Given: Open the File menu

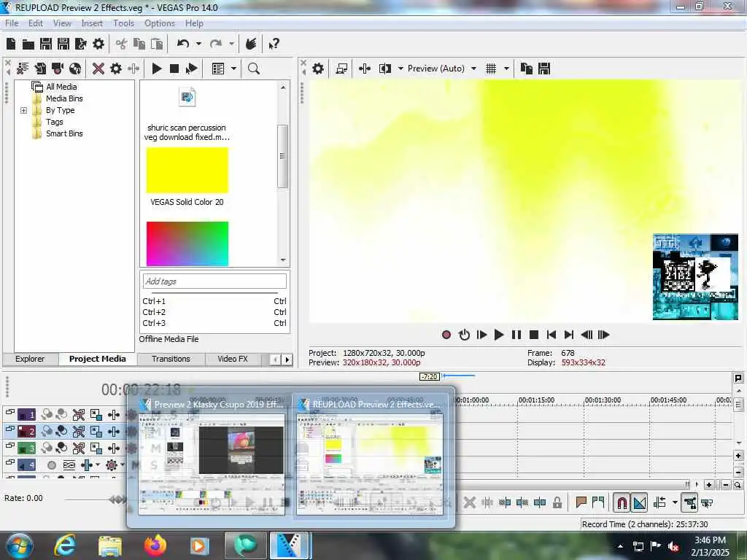Looking at the screenshot, I should click(12, 23).
